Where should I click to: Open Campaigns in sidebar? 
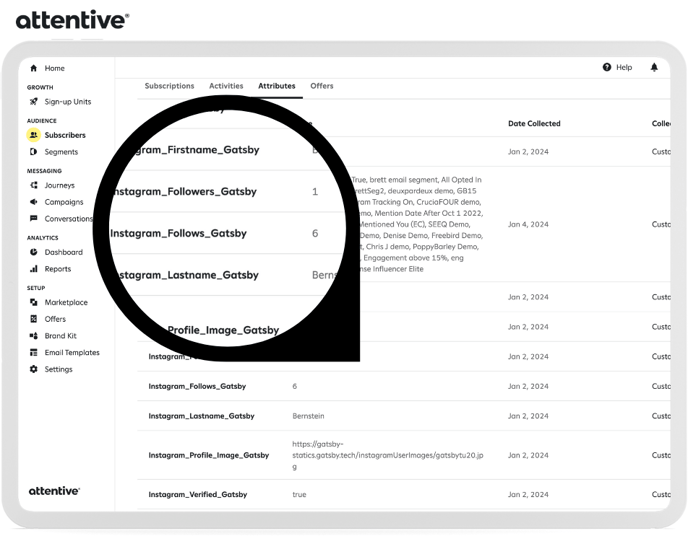pos(64,202)
